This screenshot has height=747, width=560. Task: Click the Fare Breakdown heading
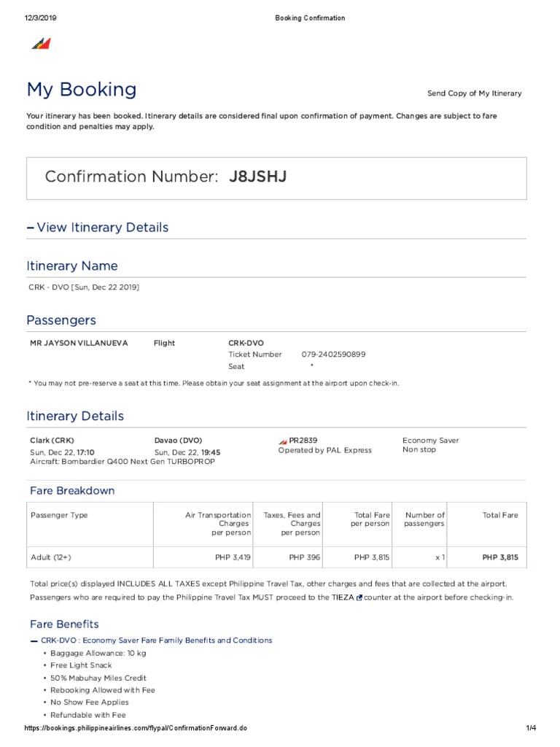tap(72, 491)
